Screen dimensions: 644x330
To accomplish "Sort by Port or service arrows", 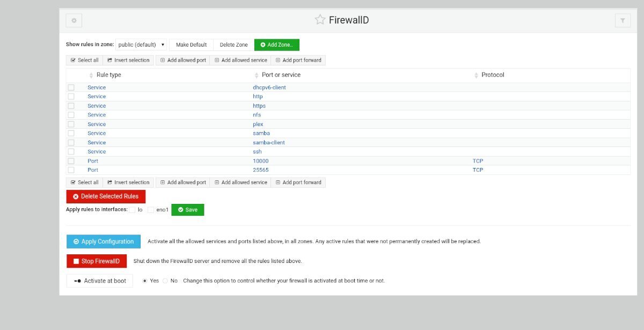I will (x=257, y=75).
